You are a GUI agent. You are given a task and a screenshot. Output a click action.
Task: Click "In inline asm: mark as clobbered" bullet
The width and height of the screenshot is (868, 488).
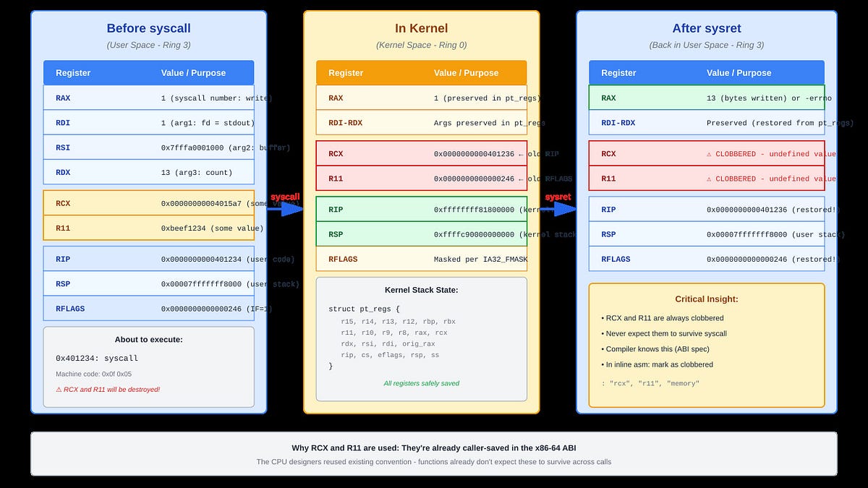tap(657, 364)
